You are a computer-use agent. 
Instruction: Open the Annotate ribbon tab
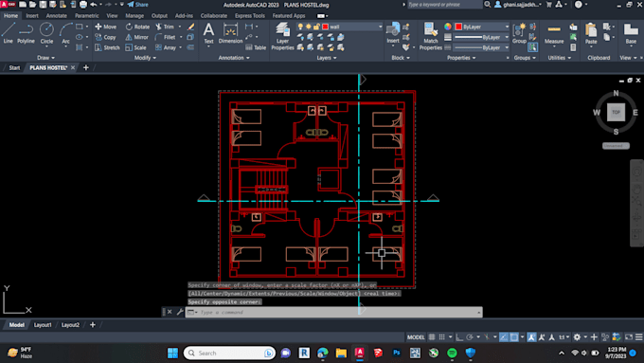56,15
